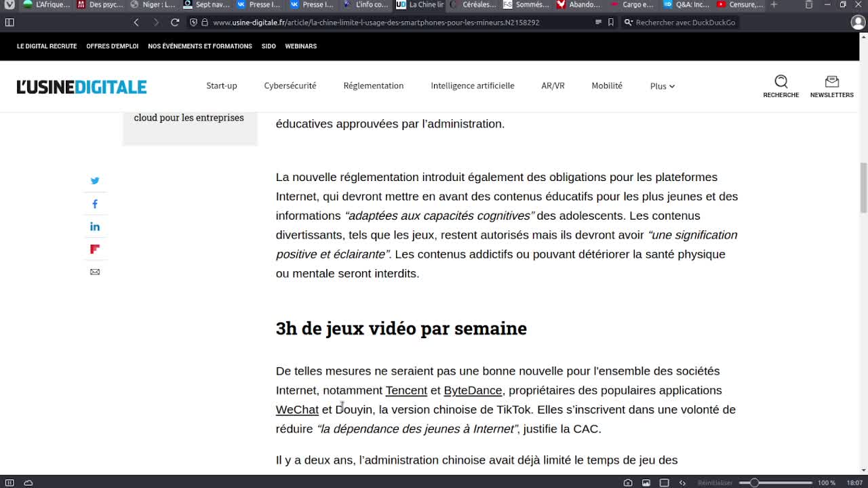Switch to Des psyc... tab
The width and height of the screenshot is (868, 488).
click(100, 5)
